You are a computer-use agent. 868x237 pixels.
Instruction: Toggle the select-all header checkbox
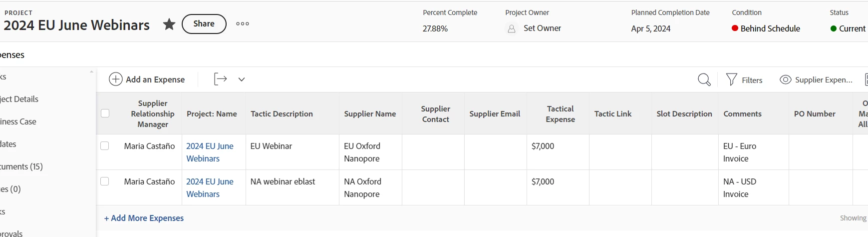click(x=105, y=113)
